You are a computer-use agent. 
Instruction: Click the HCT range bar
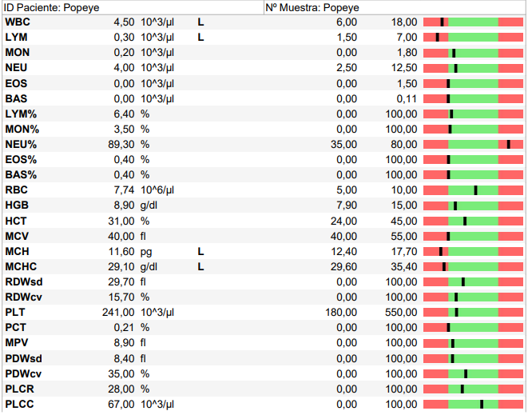pos(472,221)
